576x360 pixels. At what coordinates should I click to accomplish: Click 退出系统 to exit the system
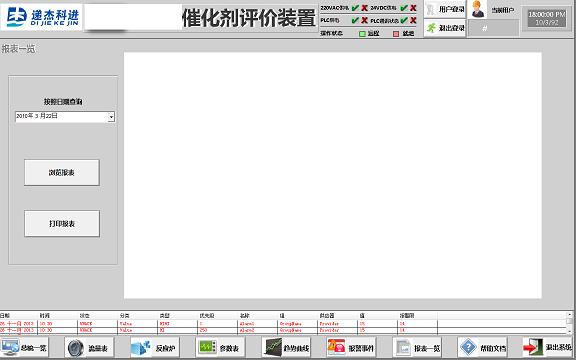coord(547,347)
